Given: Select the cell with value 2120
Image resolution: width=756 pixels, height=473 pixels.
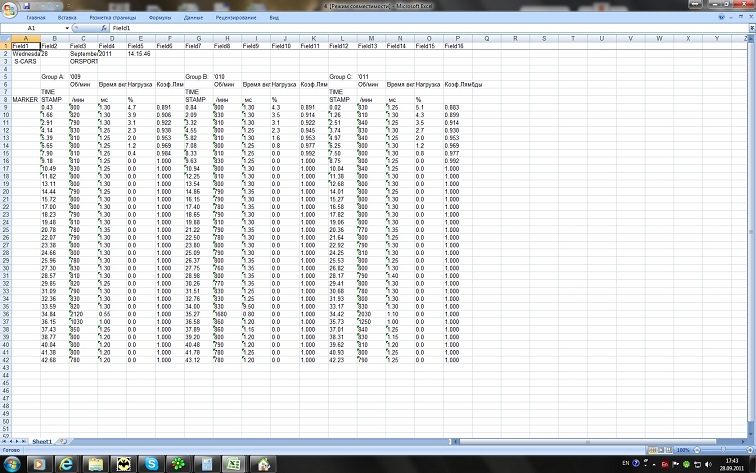Looking at the screenshot, I should click(x=83, y=314).
